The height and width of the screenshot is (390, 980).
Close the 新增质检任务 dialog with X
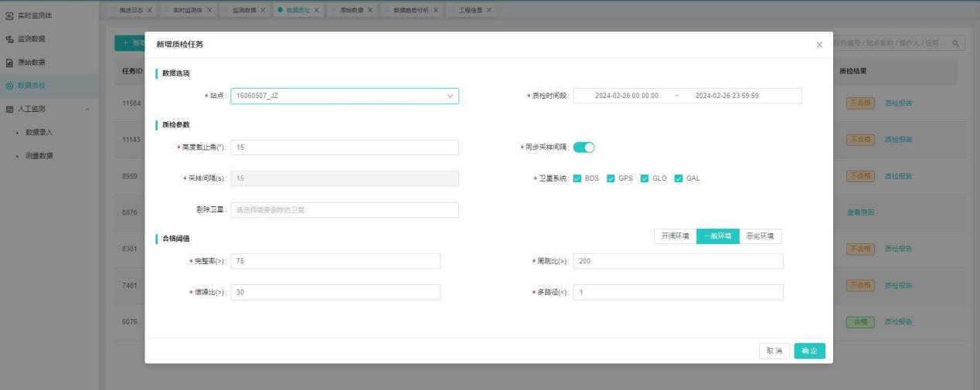click(819, 46)
